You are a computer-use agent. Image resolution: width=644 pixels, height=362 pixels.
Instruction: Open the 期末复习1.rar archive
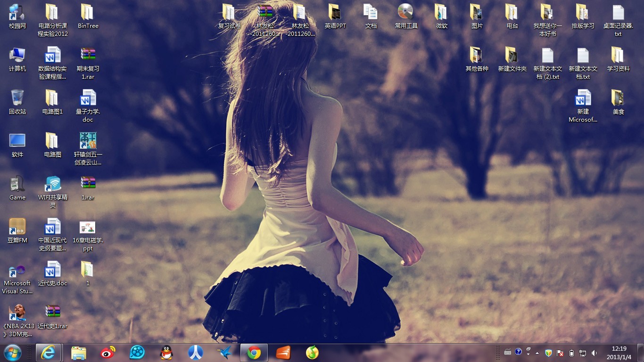[x=88, y=55]
